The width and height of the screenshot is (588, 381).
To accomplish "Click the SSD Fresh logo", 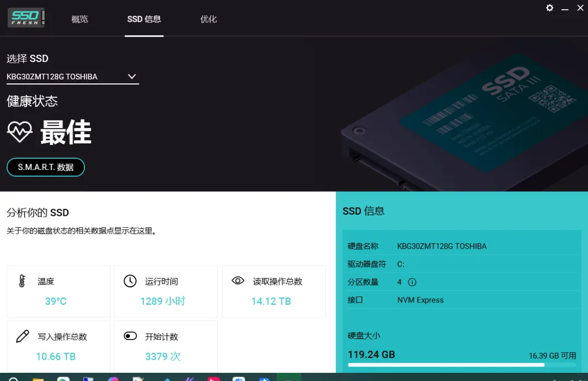I will click(26, 17).
